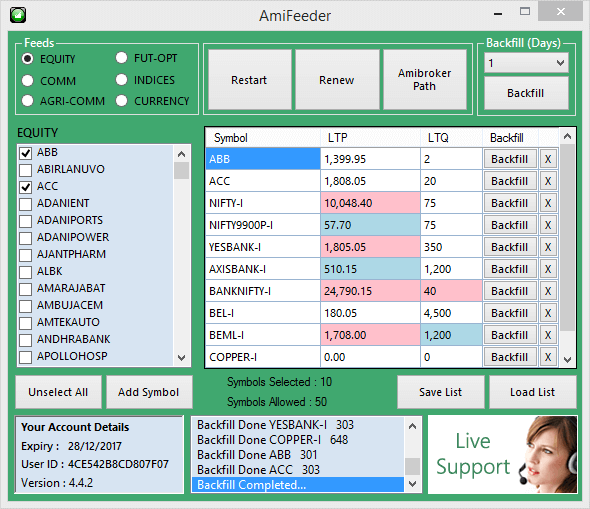This screenshot has height=509, width=590.
Task: Select the 'Backfill Completed...' log entry
Action: pos(298,485)
